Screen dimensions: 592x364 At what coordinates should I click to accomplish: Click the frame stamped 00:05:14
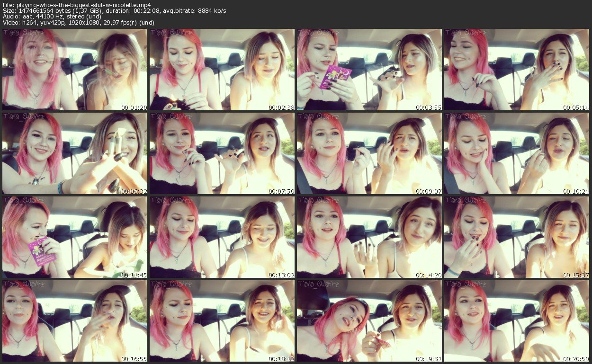click(517, 70)
